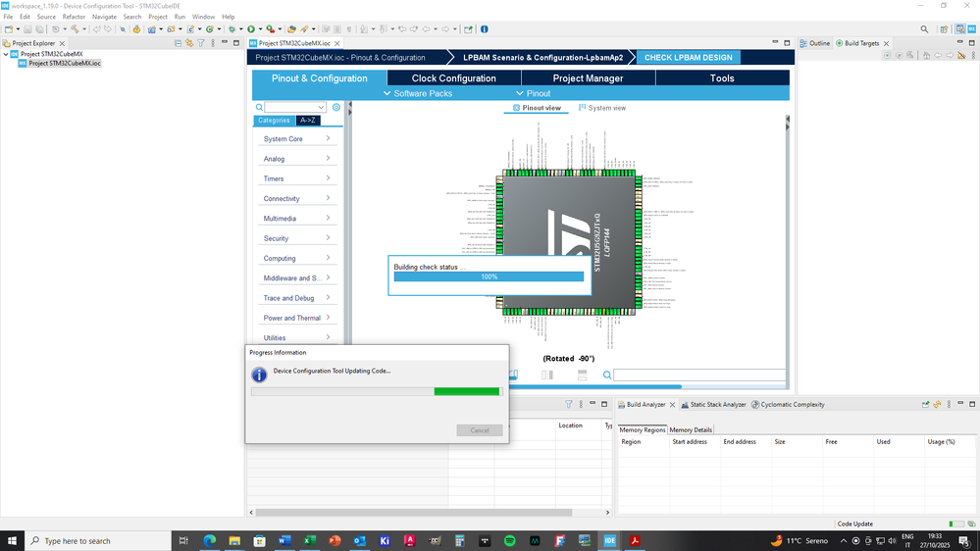Screen dimensions: 980x551
Task: Open the Refactor menu
Action: click(74, 17)
